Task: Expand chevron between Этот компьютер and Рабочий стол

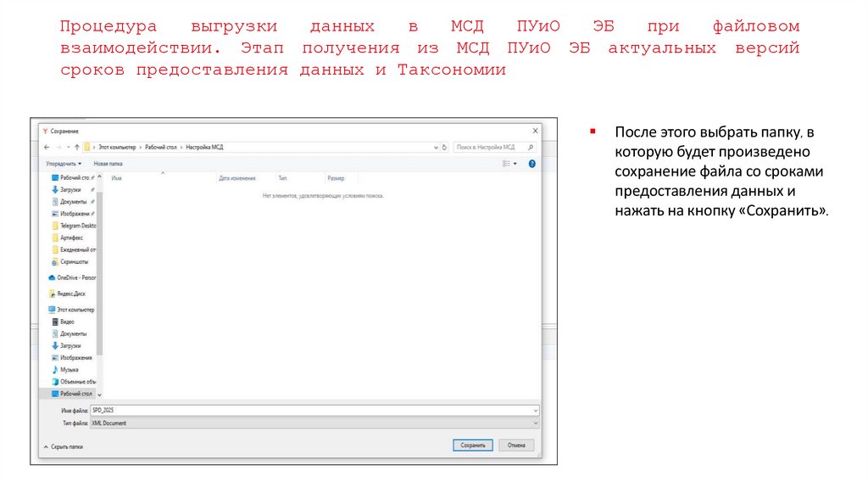Action: pyautogui.click(x=141, y=148)
